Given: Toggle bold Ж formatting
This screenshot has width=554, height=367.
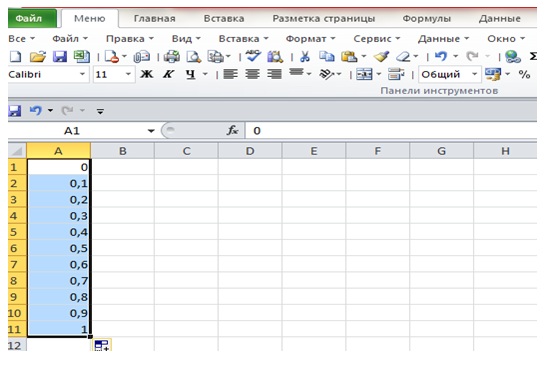Looking at the screenshot, I should pos(147,74).
